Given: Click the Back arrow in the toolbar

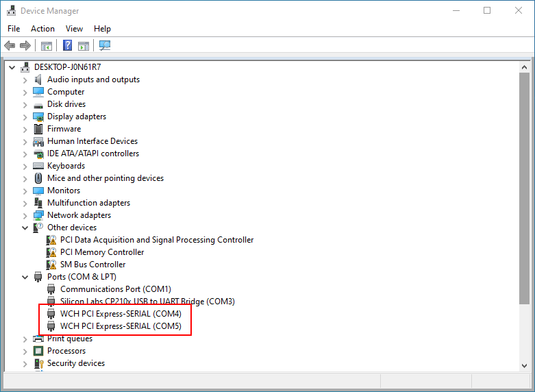Looking at the screenshot, I should pos(10,46).
